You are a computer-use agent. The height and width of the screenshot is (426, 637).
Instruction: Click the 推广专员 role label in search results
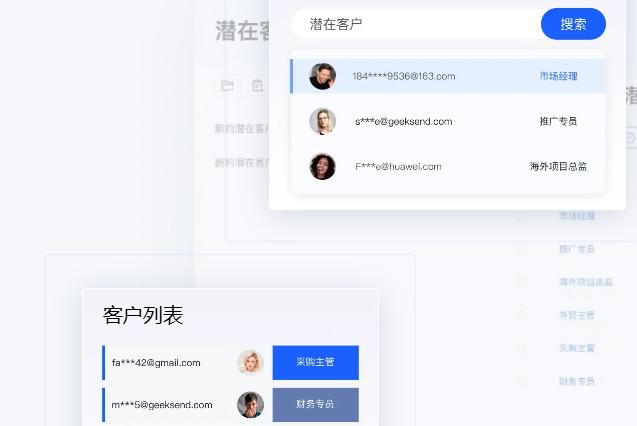[559, 121]
